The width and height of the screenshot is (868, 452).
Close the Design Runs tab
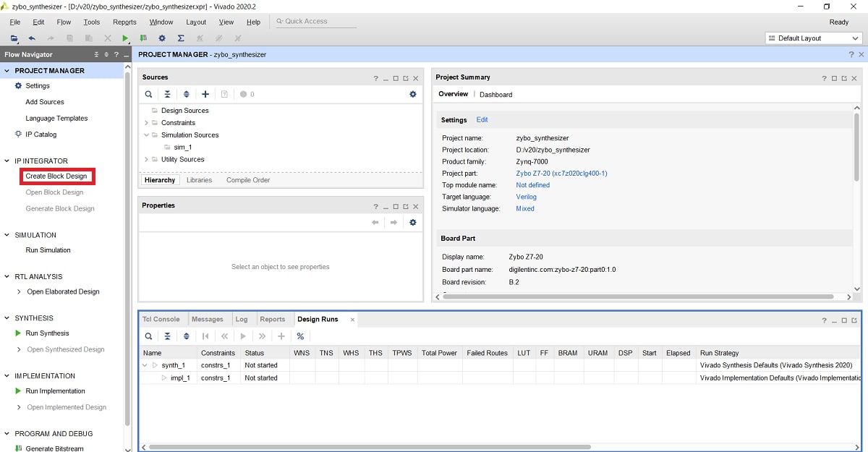353,320
